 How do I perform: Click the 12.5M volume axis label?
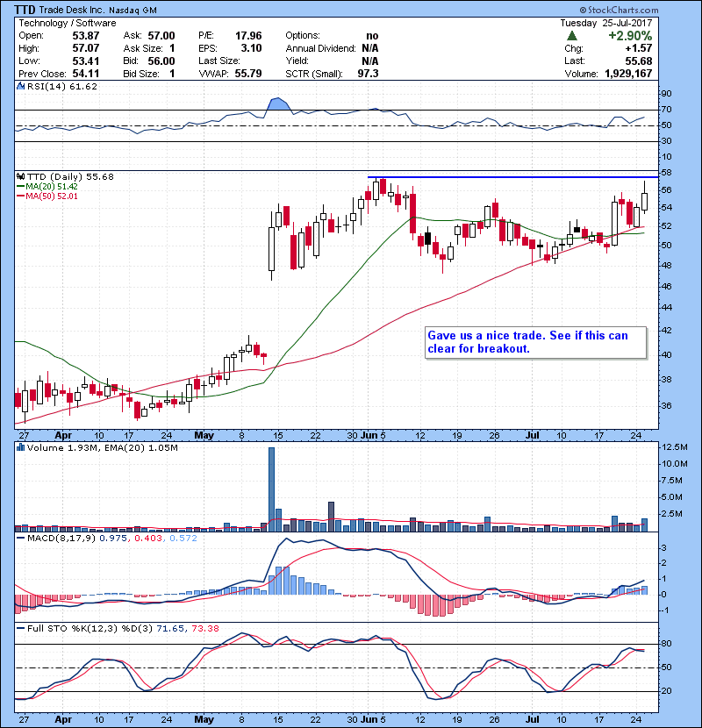(675, 447)
